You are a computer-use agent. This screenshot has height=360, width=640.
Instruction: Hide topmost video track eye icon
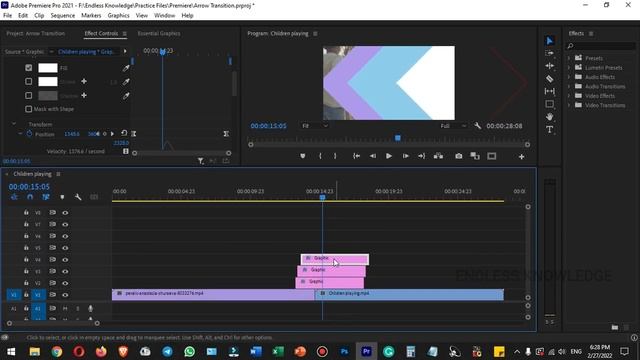(65, 213)
